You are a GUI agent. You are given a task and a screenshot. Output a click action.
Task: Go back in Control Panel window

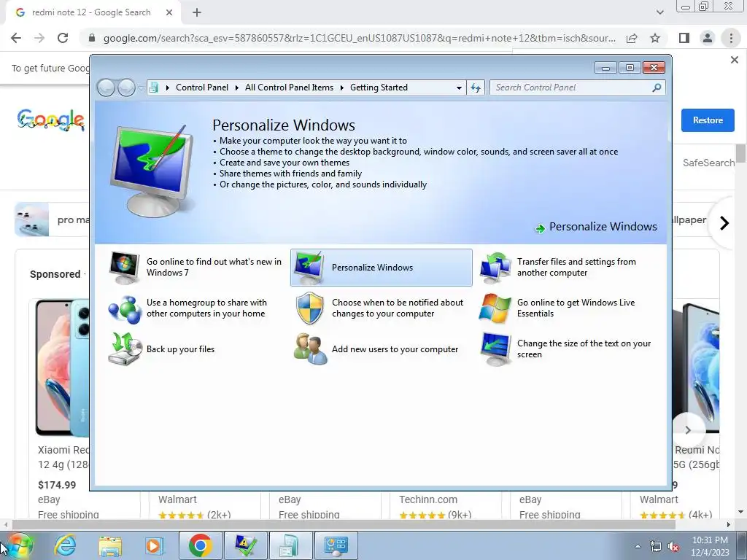point(106,87)
